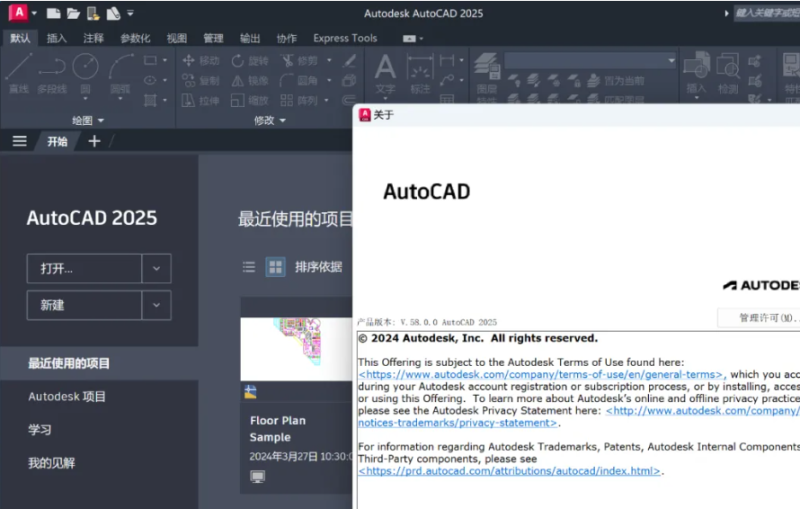
Task: Select the Arc (圆弧) tool
Action: (120, 75)
